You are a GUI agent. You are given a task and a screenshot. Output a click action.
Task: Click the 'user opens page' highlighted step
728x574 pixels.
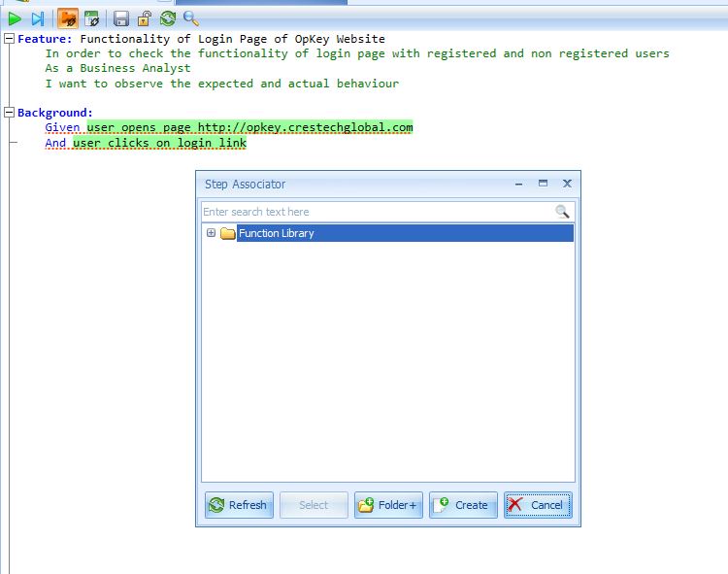pos(249,127)
